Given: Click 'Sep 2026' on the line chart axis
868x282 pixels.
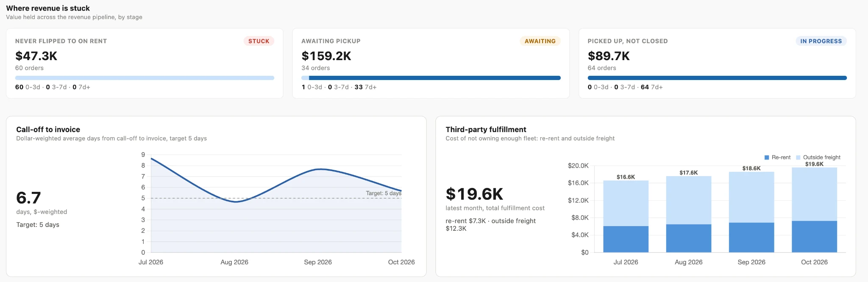Looking at the screenshot, I should [318, 262].
